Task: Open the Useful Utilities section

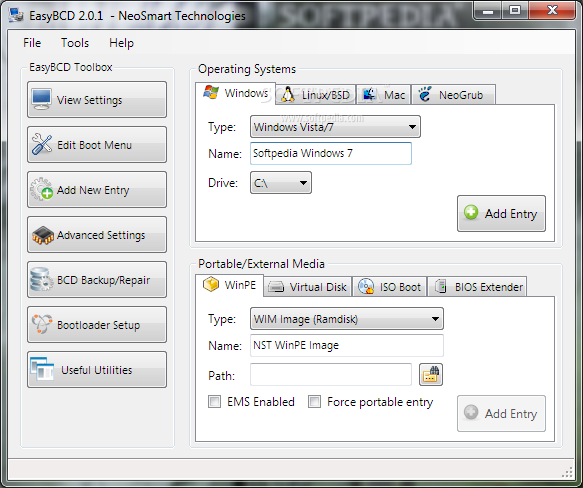Action: click(97, 370)
